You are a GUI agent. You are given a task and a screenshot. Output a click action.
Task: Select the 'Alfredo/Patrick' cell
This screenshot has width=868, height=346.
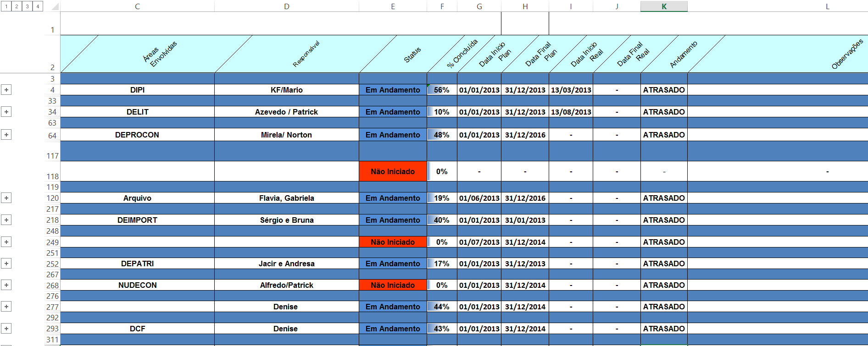coord(287,285)
